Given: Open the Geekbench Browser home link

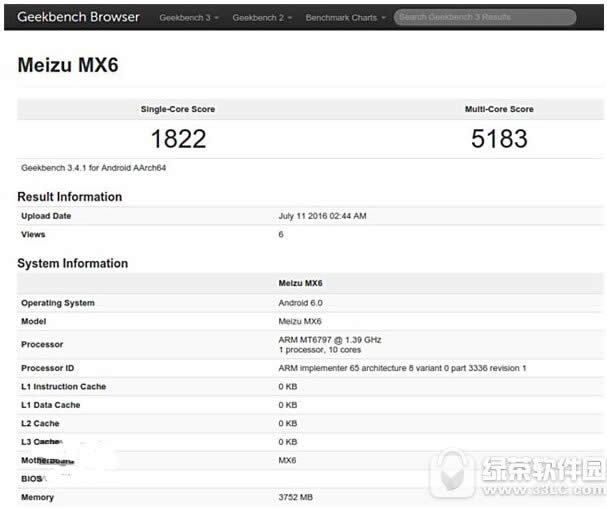Looking at the screenshot, I should pyautogui.click(x=78, y=17).
